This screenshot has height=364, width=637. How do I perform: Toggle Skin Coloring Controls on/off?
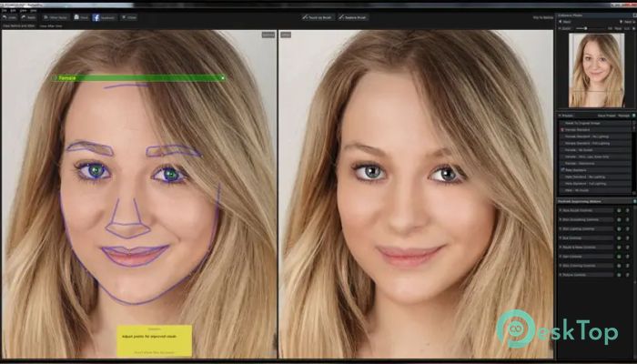(619, 266)
